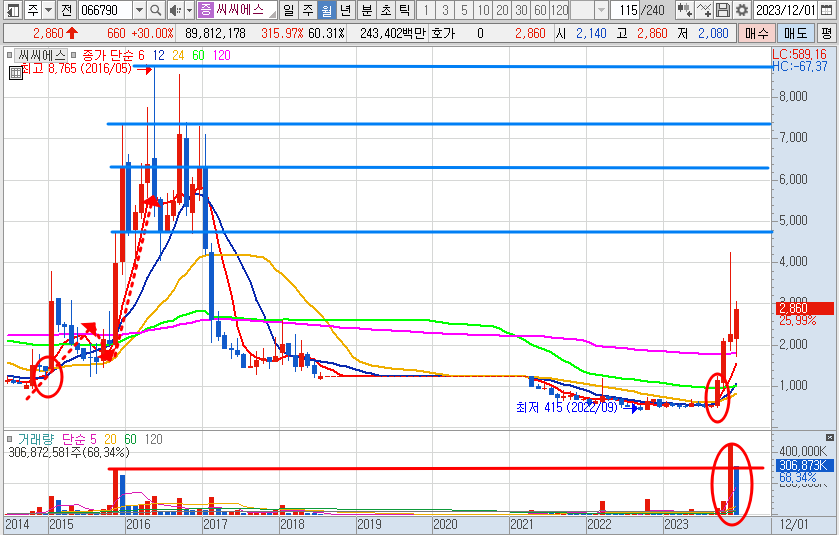The height and width of the screenshot is (535, 839).
Task: Expand the stock code history dropdown
Action: (x=139, y=10)
